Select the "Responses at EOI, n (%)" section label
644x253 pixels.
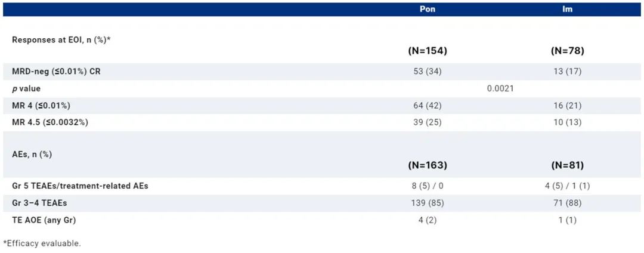(x=61, y=39)
